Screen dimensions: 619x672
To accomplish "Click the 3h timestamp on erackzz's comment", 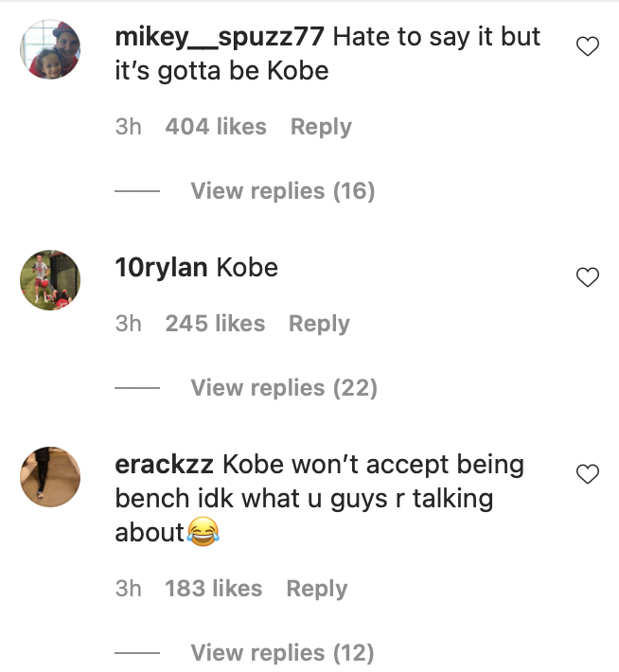I will point(128,589).
